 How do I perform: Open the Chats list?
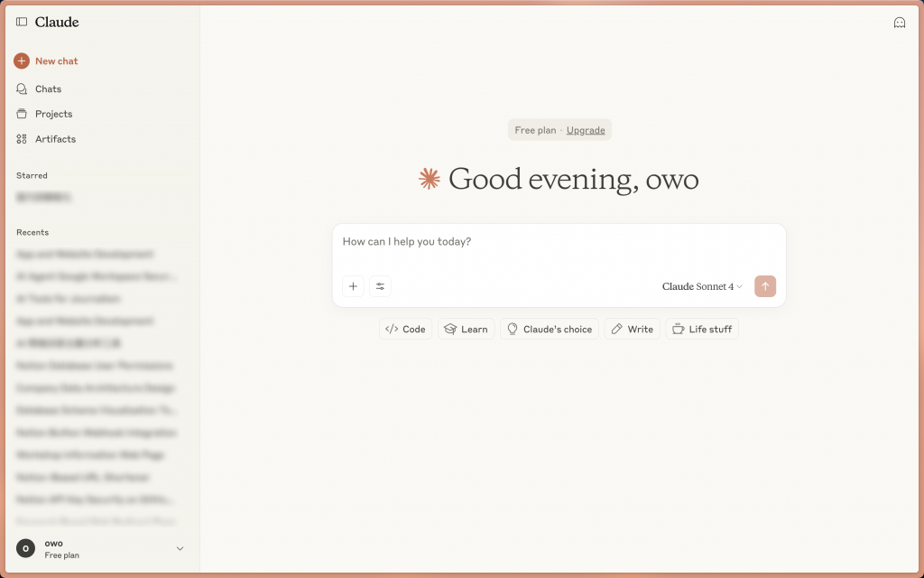pos(39,89)
